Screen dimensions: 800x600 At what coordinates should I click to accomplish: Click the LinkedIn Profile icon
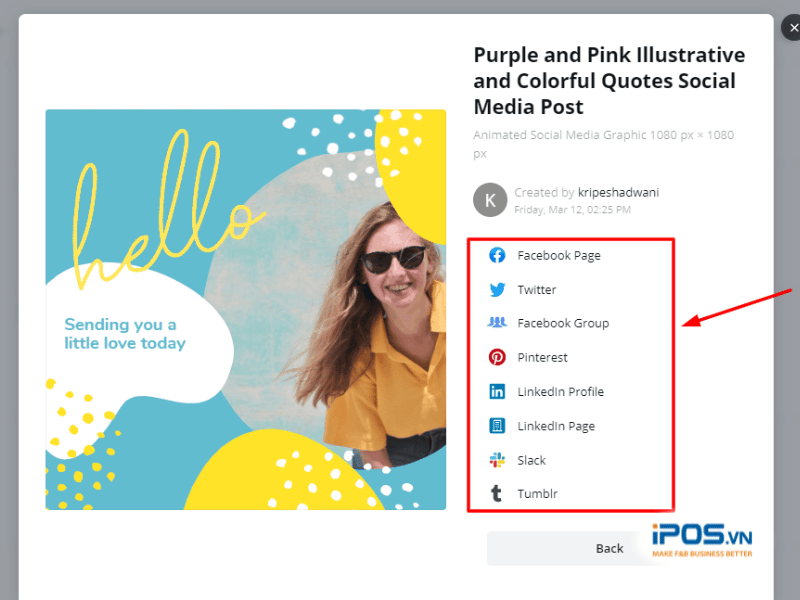[497, 392]
